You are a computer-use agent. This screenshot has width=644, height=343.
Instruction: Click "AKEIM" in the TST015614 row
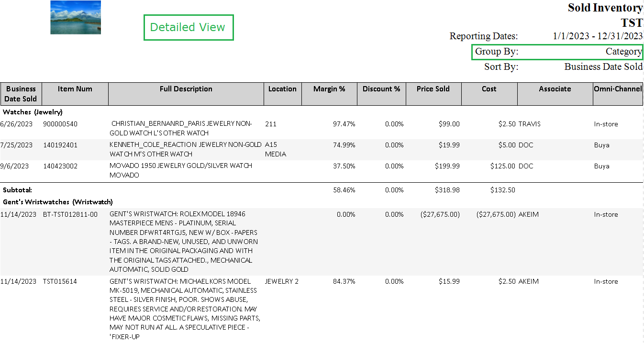click(x=529, y=281)
